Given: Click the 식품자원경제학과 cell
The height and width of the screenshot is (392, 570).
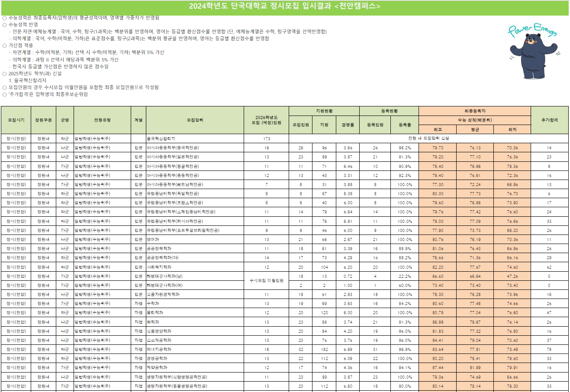Looking at the screenshot, I should click(x=195, y=294).
